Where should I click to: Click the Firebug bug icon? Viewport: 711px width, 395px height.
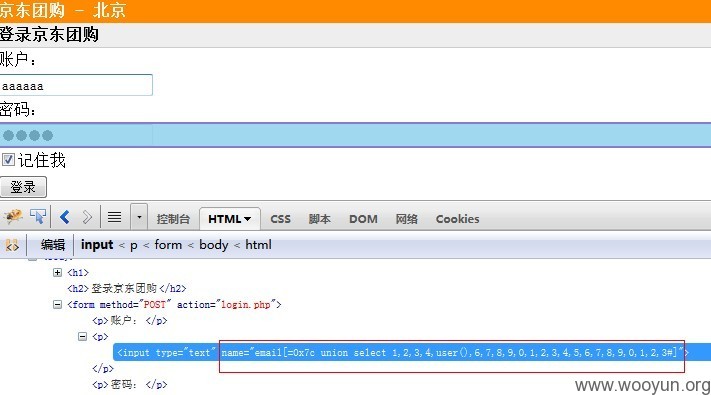click(13, 217)
